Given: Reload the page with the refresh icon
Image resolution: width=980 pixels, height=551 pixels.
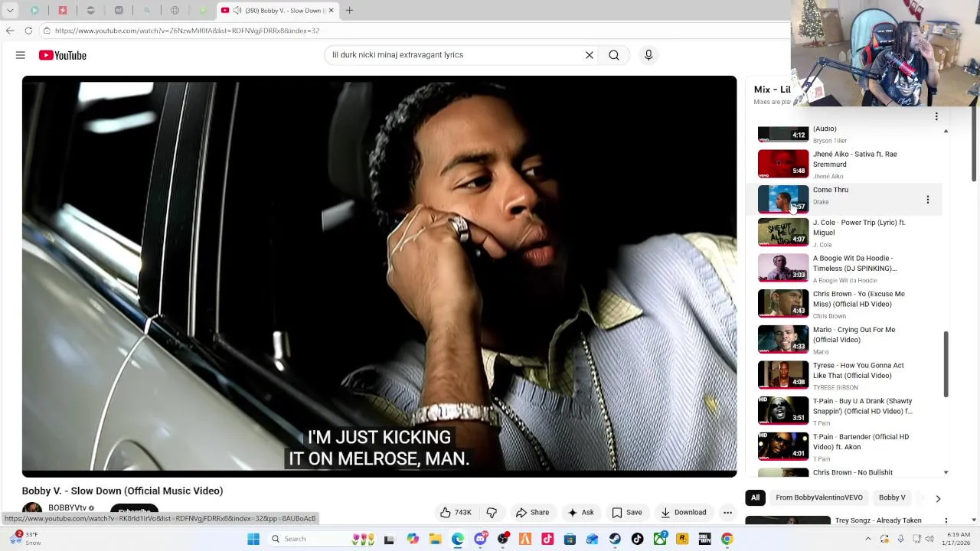Looking at the screenshot, I should (x=28, y=31).
